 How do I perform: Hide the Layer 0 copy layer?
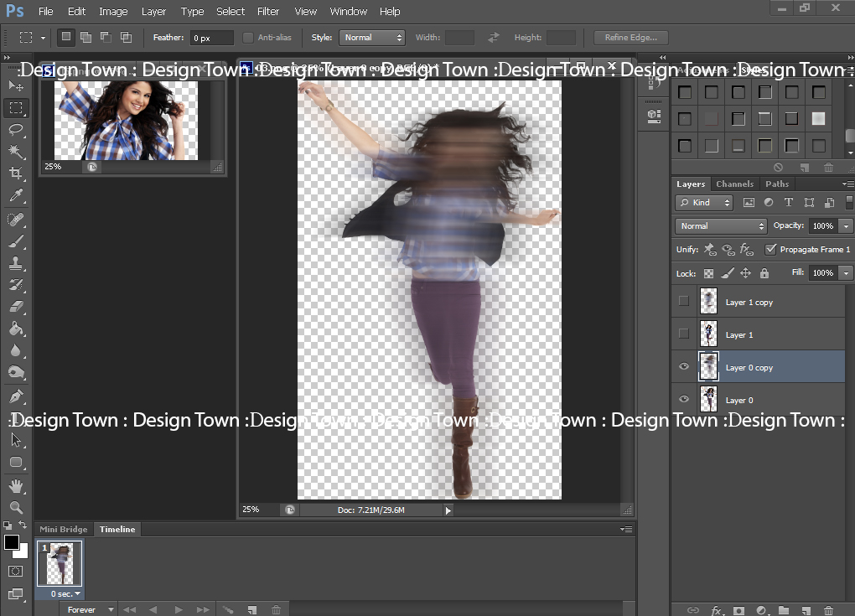click(x=684, y=367)
